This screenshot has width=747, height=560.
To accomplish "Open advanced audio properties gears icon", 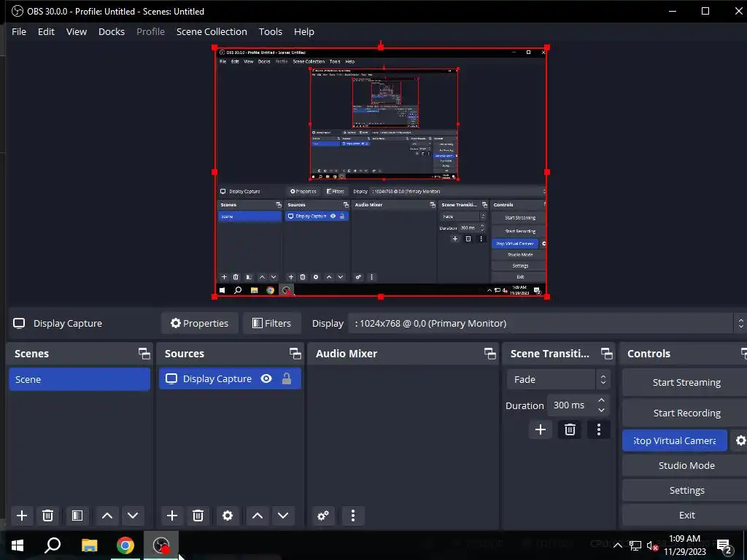I will (x=323, y=516).
